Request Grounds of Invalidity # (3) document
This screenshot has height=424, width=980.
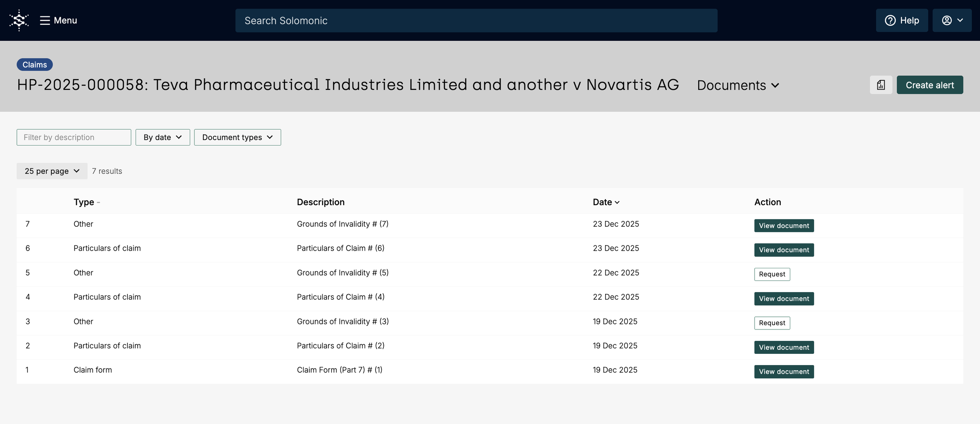pyautogui.click(x=771, y=323)
